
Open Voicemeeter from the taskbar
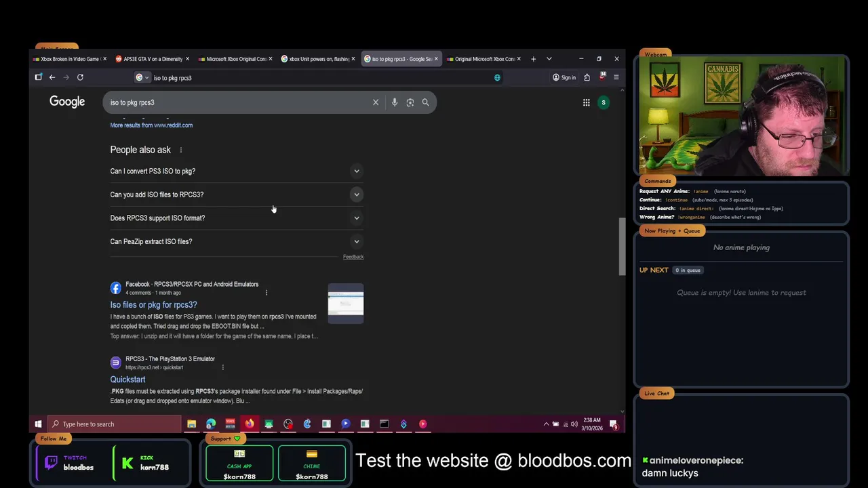coord(230,424)
